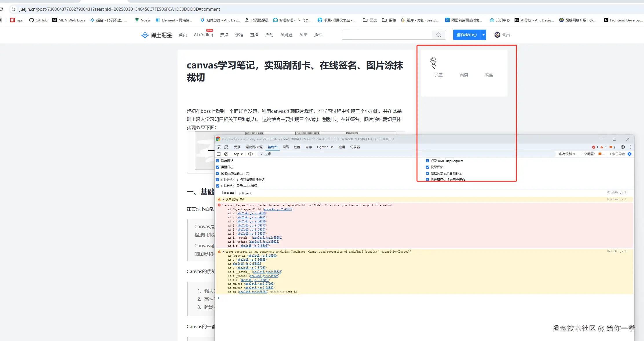The width and height of the screenshot is (644, 341).
Task: Select the inspect element tool in DevTools
Action: tap(219, 147)
